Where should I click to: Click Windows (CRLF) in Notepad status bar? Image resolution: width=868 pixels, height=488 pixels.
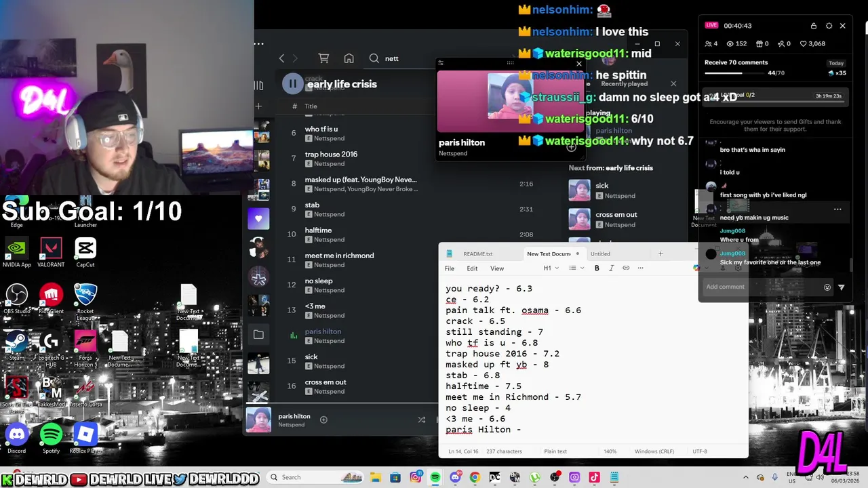654,451
